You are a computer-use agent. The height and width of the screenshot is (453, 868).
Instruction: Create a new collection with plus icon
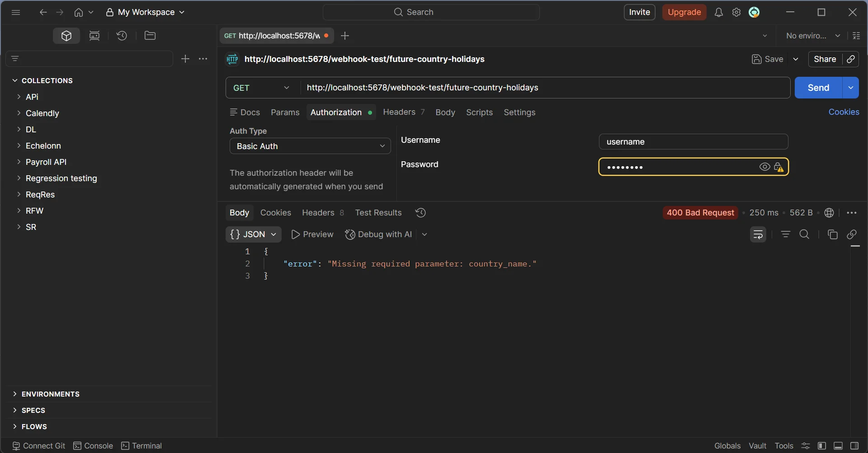click(185, 59)
